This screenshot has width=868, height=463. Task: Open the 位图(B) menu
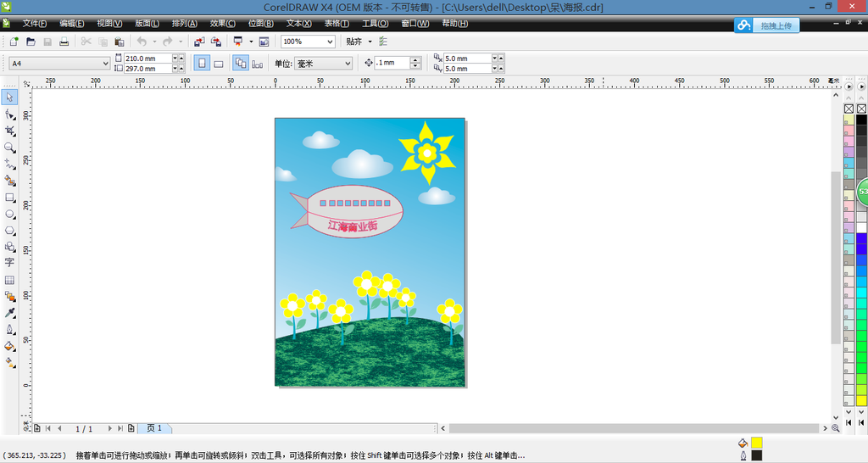[261, 23]
